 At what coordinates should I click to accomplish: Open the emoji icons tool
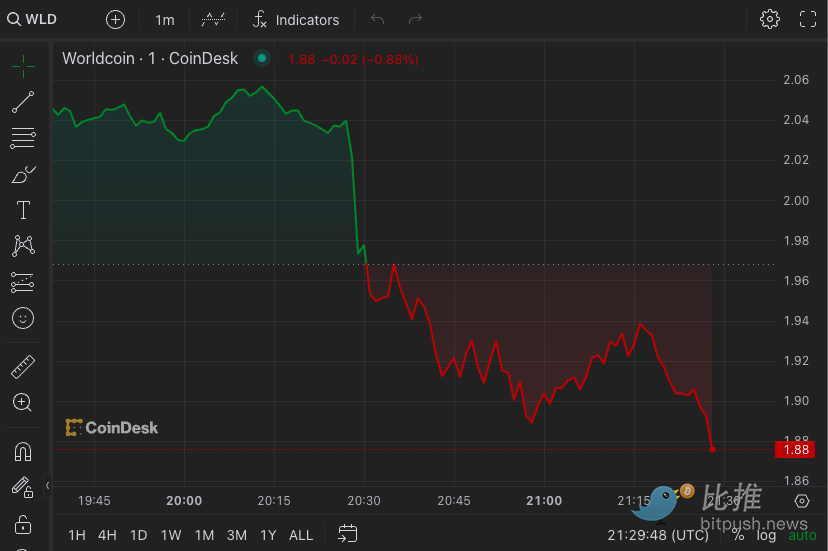[23, 319]
